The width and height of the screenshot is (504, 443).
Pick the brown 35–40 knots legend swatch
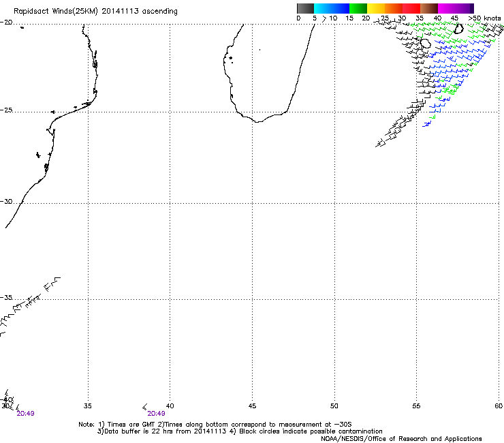[429, 8]
